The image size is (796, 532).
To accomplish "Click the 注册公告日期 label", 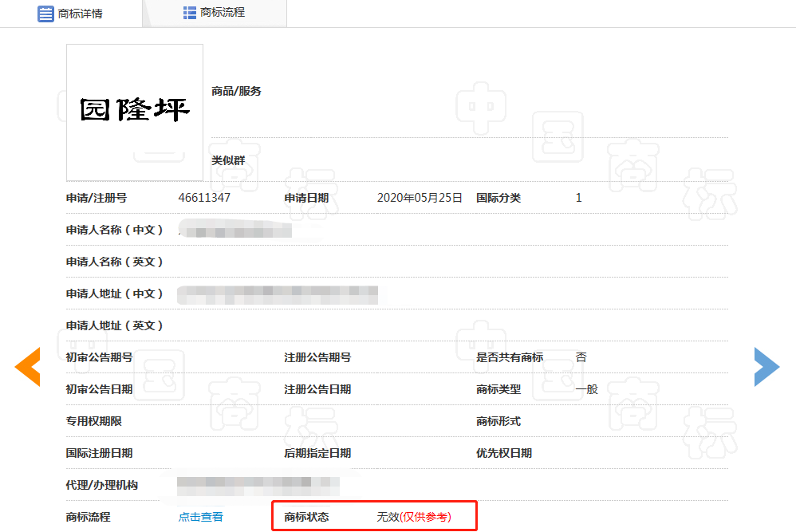I will 317,389.
